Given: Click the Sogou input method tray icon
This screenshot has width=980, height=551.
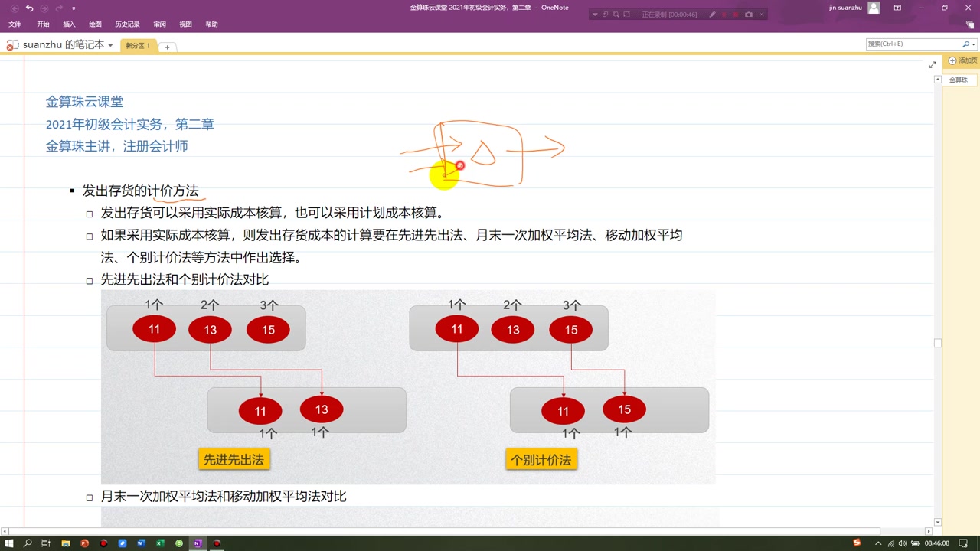Looking at the screenshot, I should coord(857,543).
